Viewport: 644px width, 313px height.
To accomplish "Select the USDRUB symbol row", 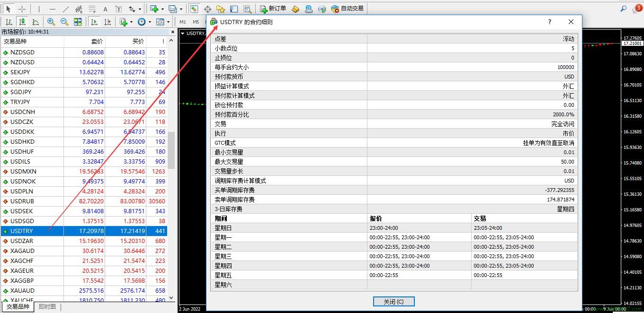I will (84, 201).
